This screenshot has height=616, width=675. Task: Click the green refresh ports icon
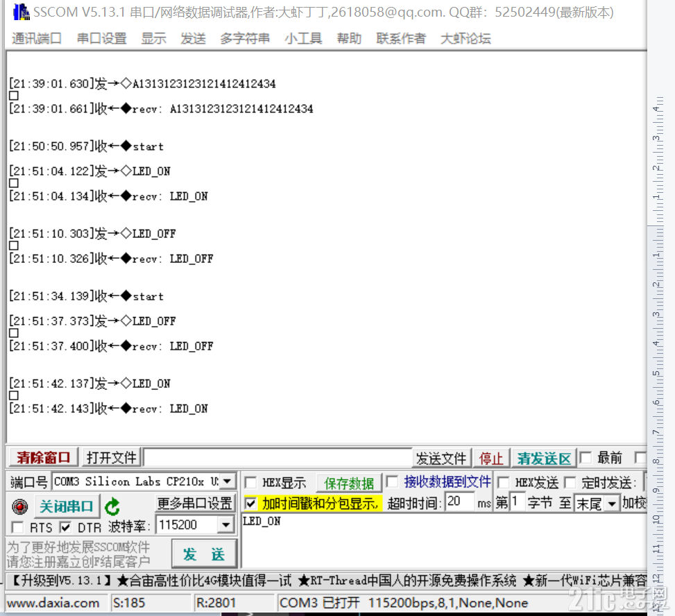[112, 506]
